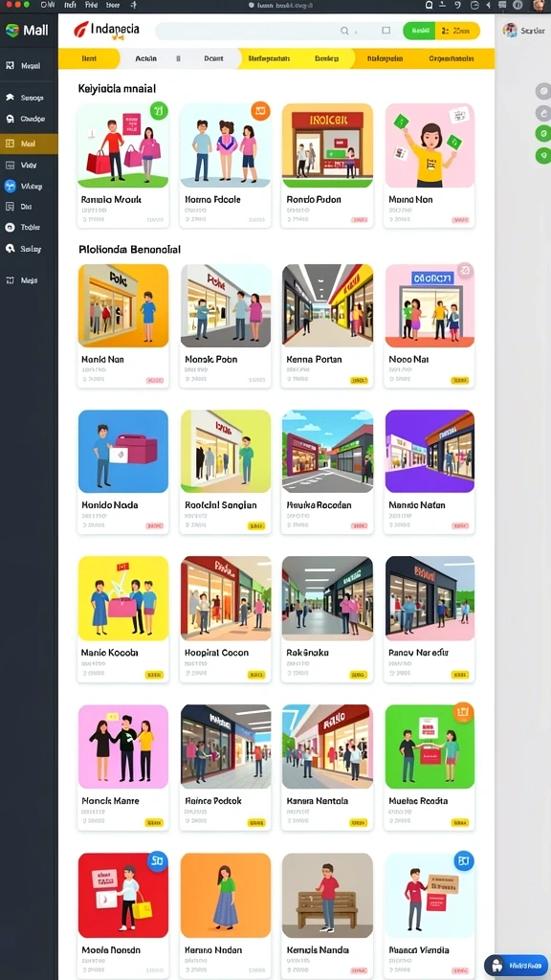This screenshot has width=551, height=980.
Task: Select highlighted Mall item in left sidebar
Action: click(x=29, y=144)
